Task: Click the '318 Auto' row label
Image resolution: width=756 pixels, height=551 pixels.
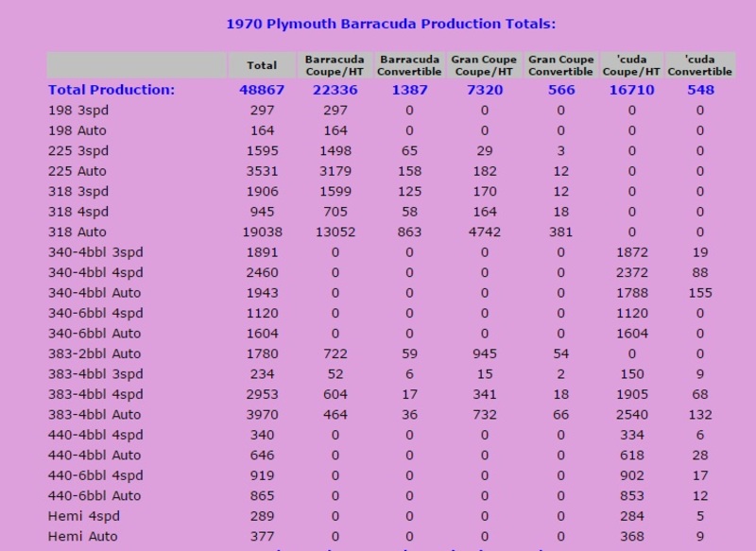Action: pos(77,232)
